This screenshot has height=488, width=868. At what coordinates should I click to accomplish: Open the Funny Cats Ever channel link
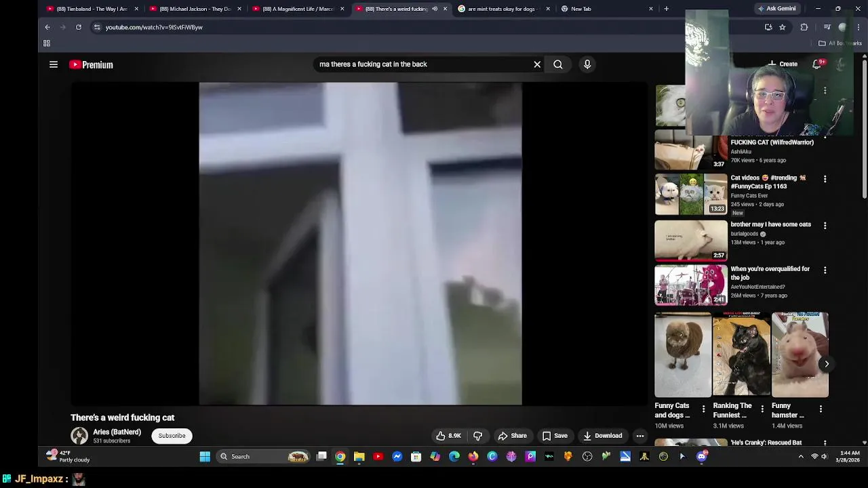coord(749,195)
